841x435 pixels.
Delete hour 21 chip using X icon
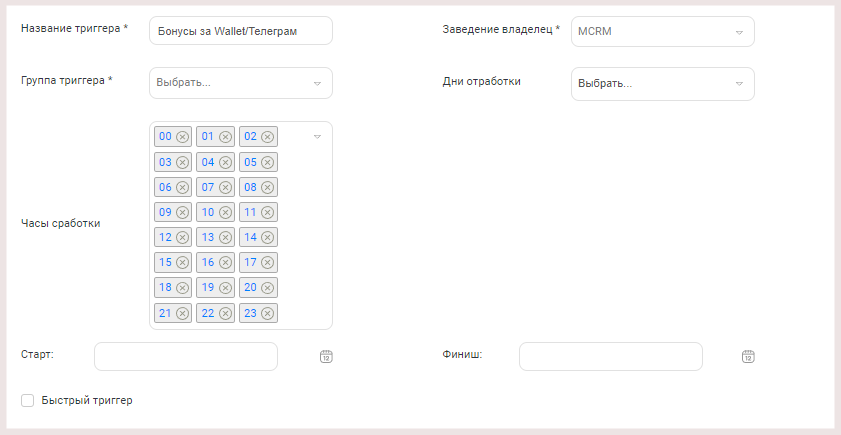[182, 313]
